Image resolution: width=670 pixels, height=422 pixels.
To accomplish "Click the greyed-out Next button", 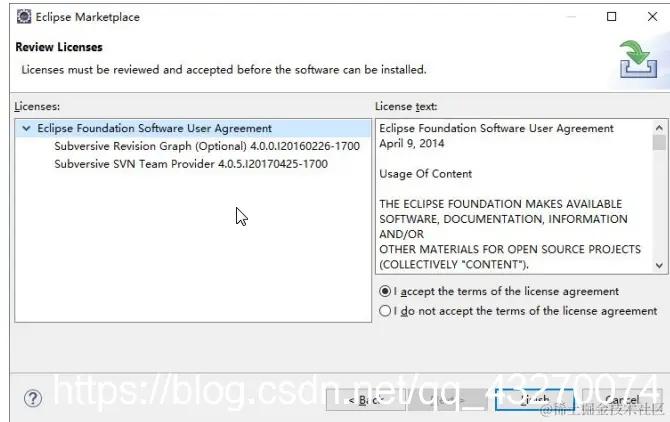I will coord(447,400).
